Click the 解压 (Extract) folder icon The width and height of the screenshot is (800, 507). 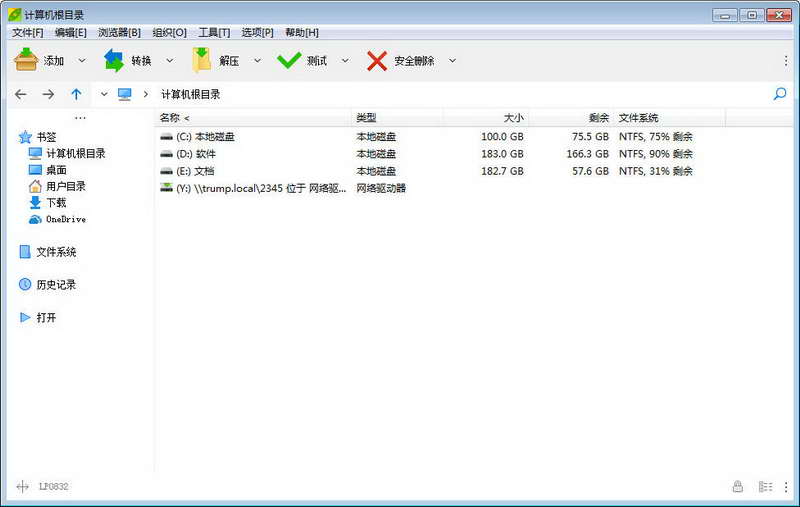[x=202, y=60]
